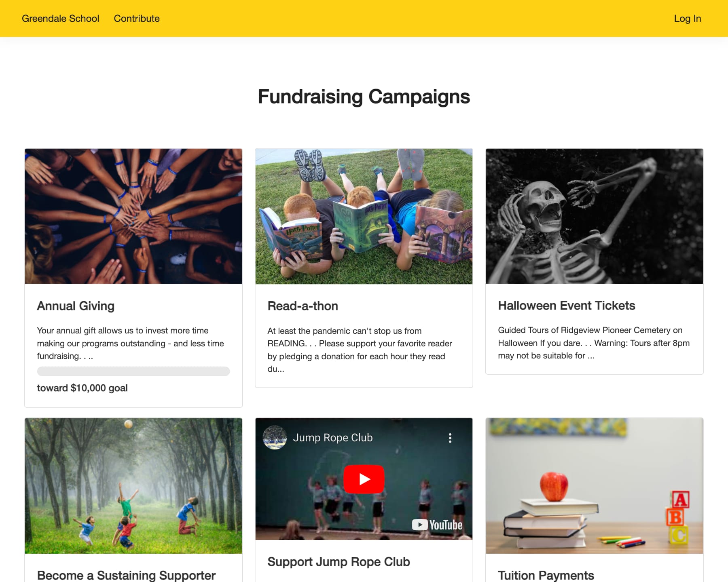728x582 pixels.
Task: Open the Annual Giving campaign title
Action: pyautogui.click(x=76, y=306)
